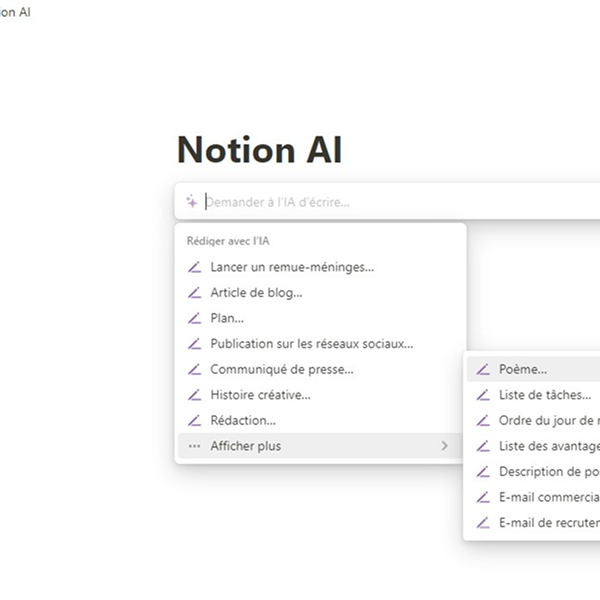Click the Afficher plus menu label

tap(245, 446)
